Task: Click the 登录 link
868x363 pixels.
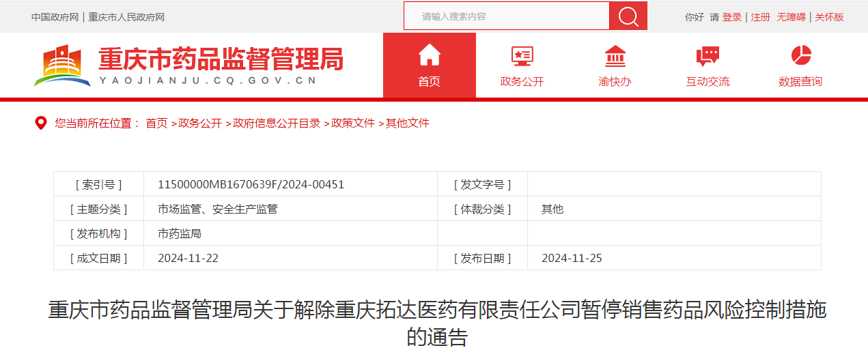Action: [732, 17]
